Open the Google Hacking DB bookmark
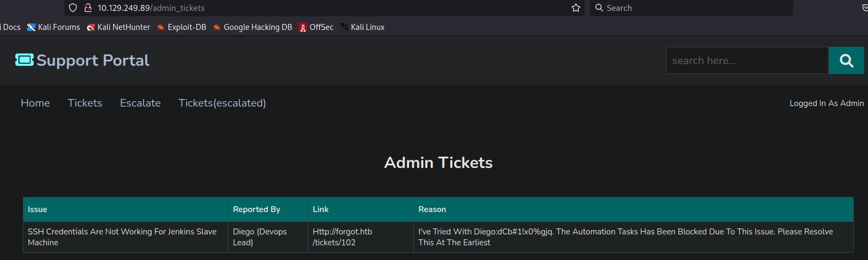 click(x=252, y=27)
